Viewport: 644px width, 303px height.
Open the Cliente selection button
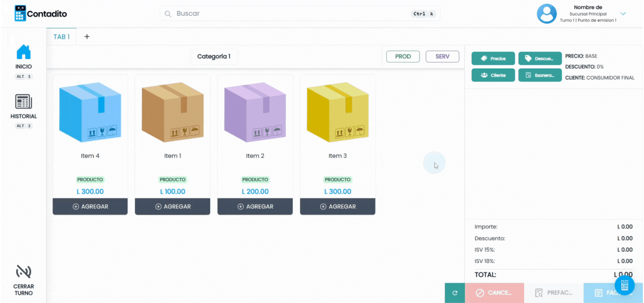click(x=493, y=75)
